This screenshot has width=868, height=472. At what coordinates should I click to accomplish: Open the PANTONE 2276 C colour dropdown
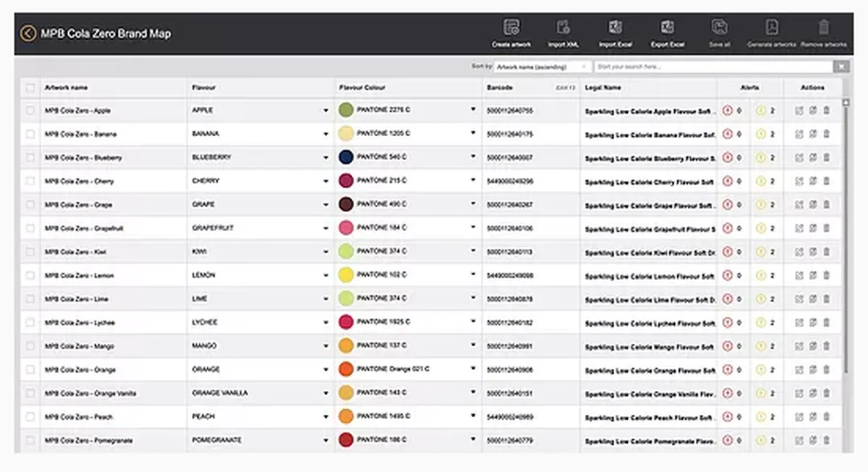473,110
